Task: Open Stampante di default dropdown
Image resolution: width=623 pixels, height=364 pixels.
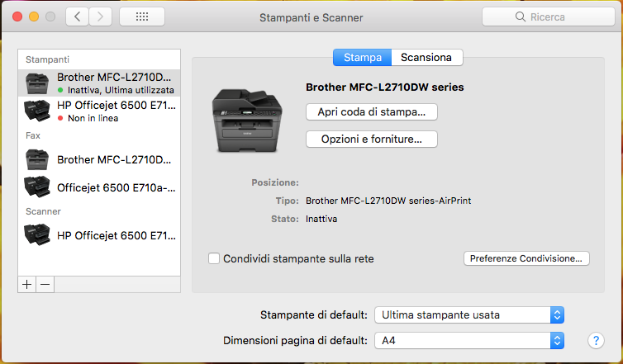Action: [x=469, y=314]
